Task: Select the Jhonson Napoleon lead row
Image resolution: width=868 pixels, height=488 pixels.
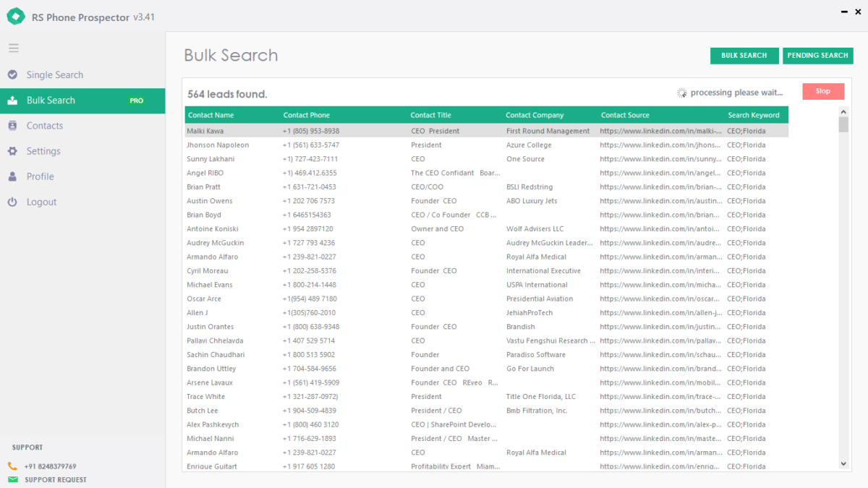Action: coord(218,145)
